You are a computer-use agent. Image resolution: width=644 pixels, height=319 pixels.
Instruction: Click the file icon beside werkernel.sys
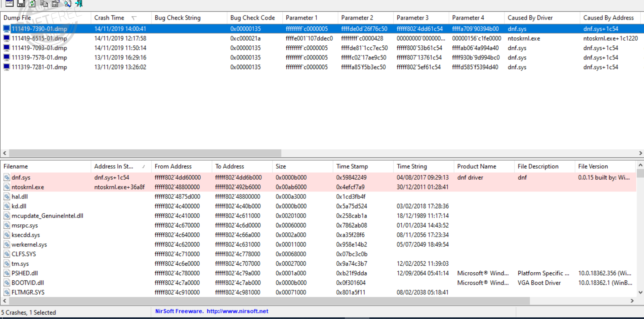[x=7, y=244]
